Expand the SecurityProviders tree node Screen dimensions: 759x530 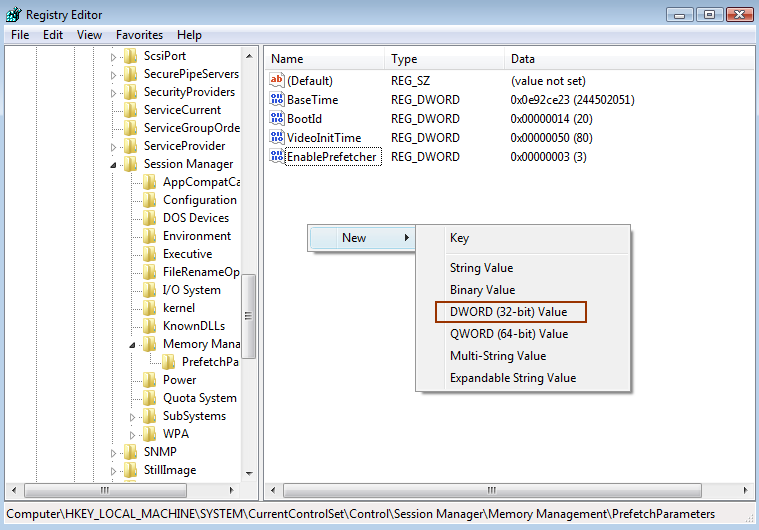tap(113, 93)
